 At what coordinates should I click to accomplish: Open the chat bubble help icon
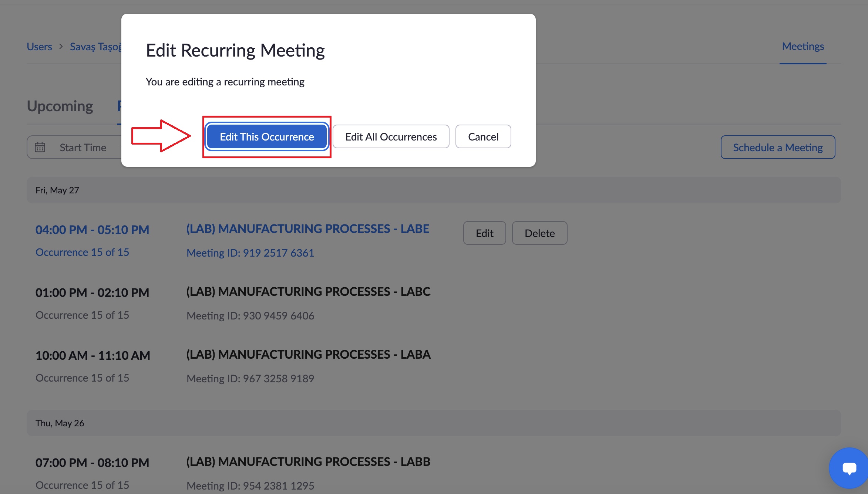[x=849, y=468]
